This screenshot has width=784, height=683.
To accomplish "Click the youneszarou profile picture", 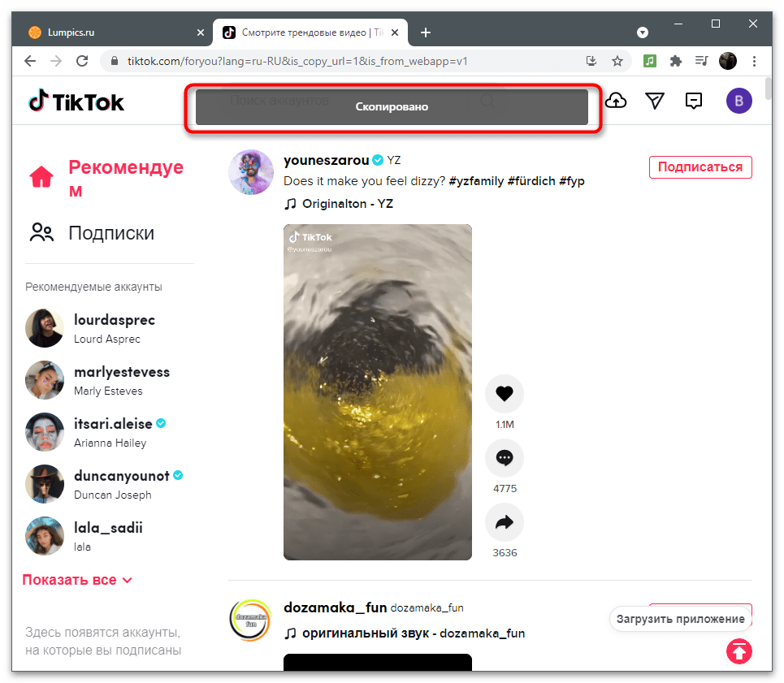I will pos(251,172).
